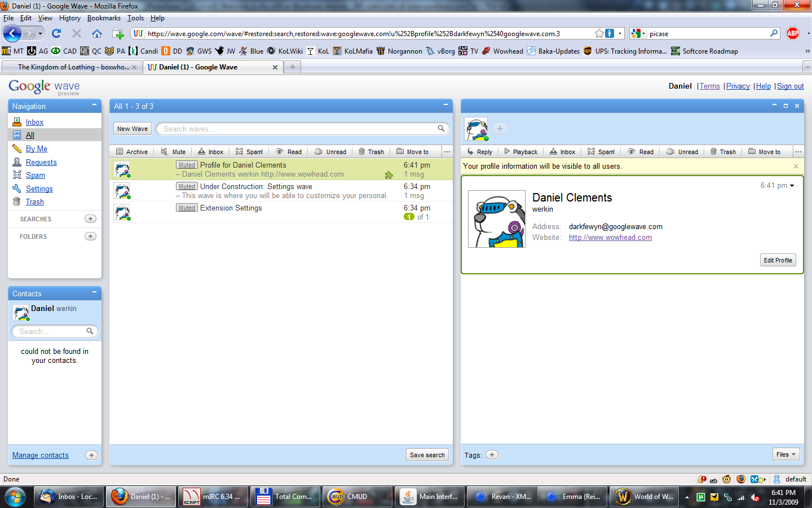
Task: Open the Norgannon bookmark
Action: [399, 51]
